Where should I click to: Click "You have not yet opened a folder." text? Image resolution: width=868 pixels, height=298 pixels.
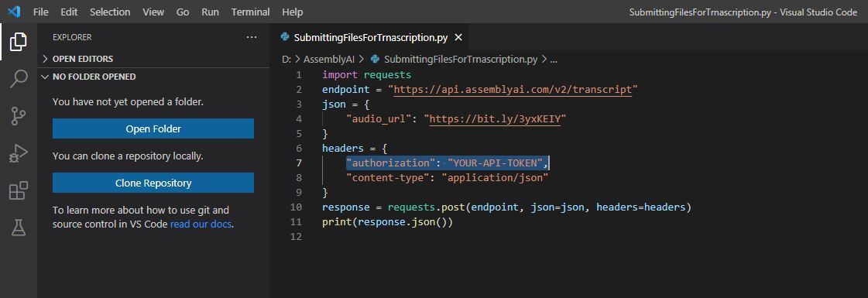point(128,101)
